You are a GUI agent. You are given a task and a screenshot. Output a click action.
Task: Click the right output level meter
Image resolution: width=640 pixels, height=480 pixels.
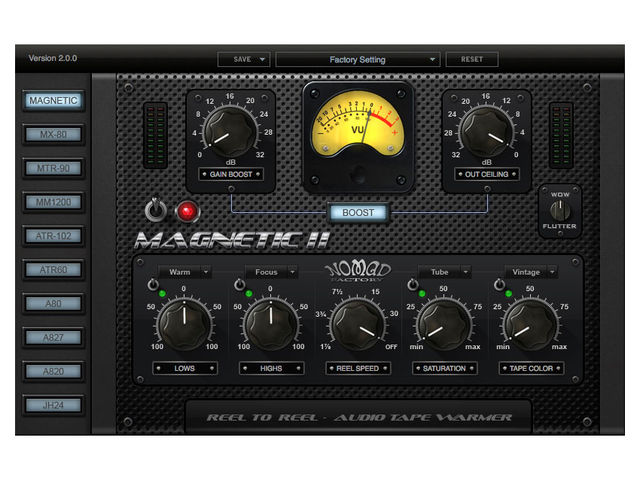561,136
